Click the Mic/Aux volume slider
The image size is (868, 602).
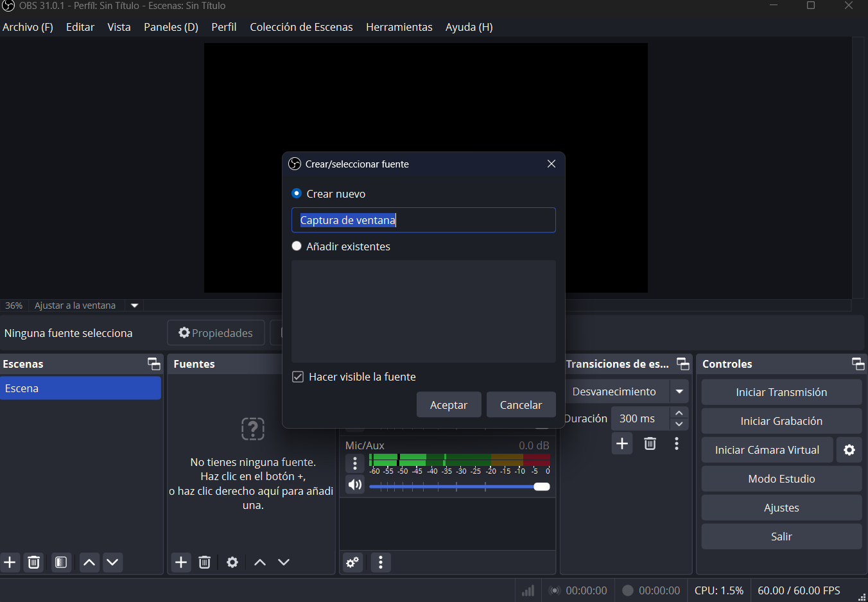tap(459, 486)
